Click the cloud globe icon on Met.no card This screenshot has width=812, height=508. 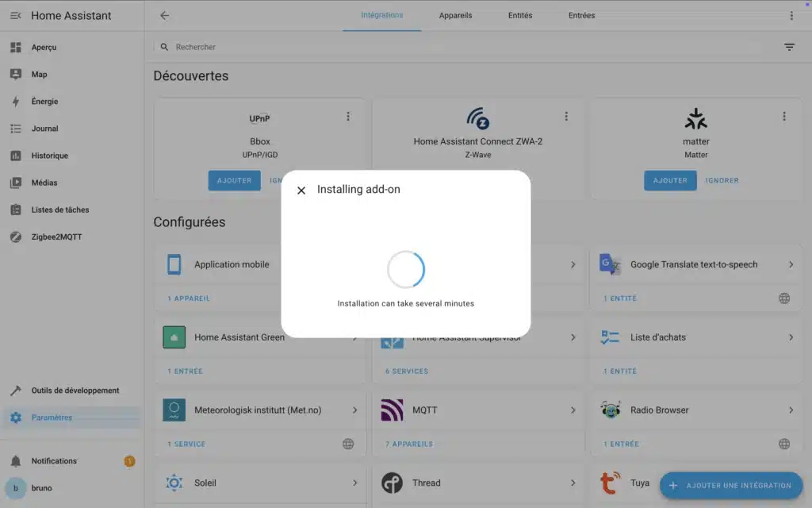tap(348, 444)
